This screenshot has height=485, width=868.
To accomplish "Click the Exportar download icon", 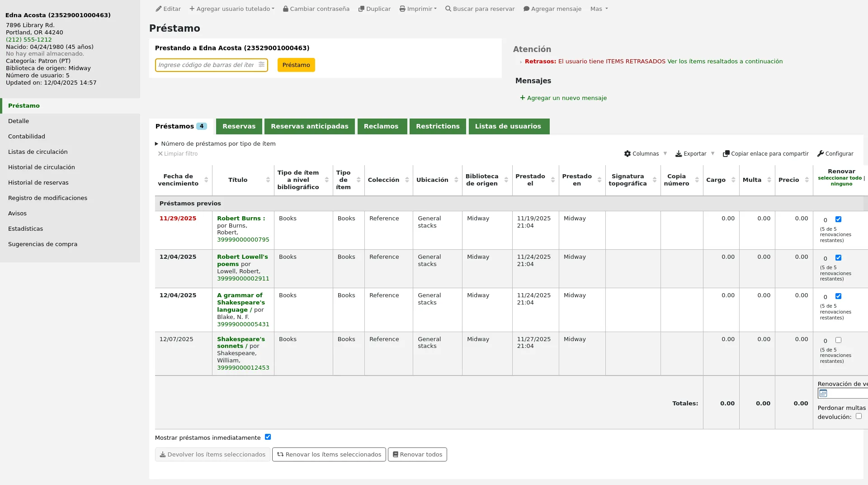I will (679, 154).
